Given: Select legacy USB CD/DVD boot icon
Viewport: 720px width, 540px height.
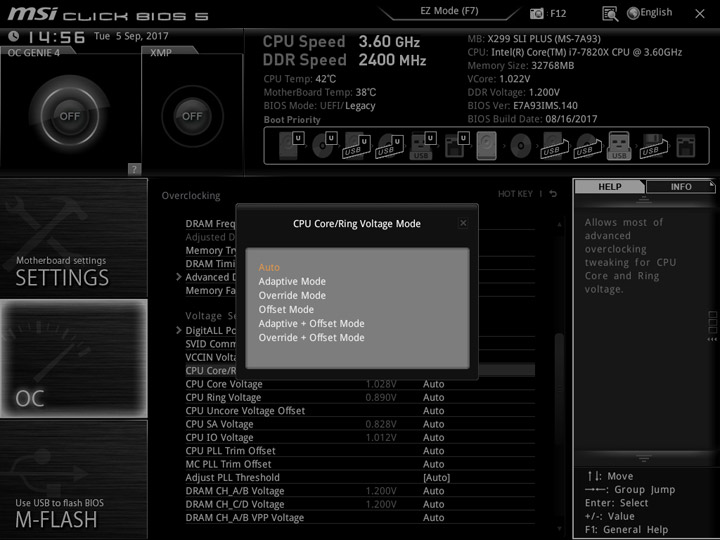Looking at the screenshot, I should tap(588, 146).
